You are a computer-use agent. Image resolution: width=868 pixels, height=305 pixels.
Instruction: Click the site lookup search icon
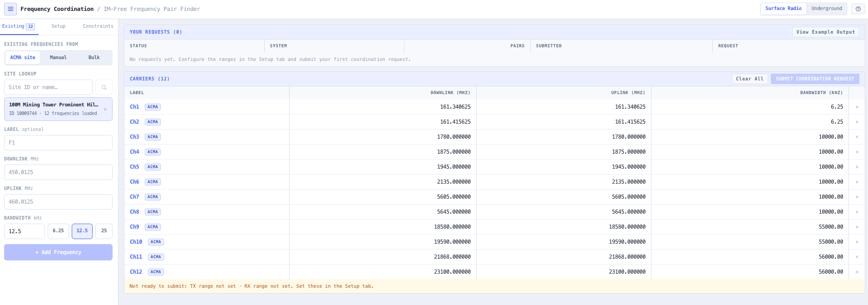(x=104, y=87)
